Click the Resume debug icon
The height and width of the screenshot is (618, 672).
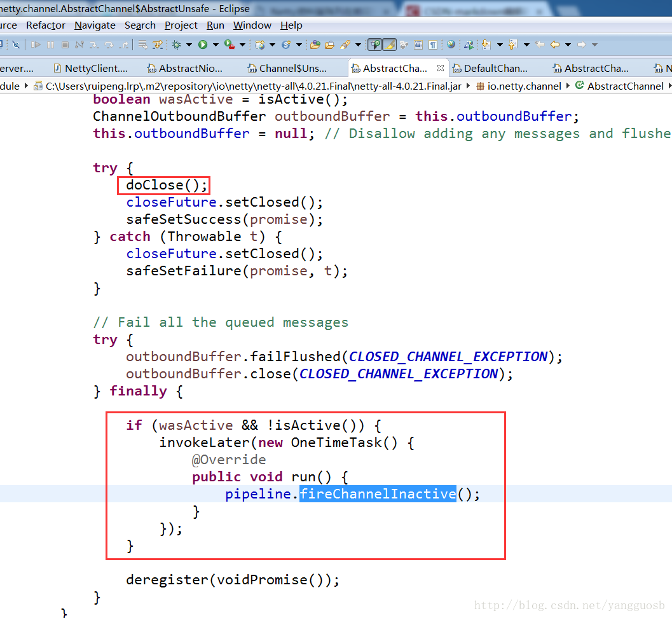point(36,45)
